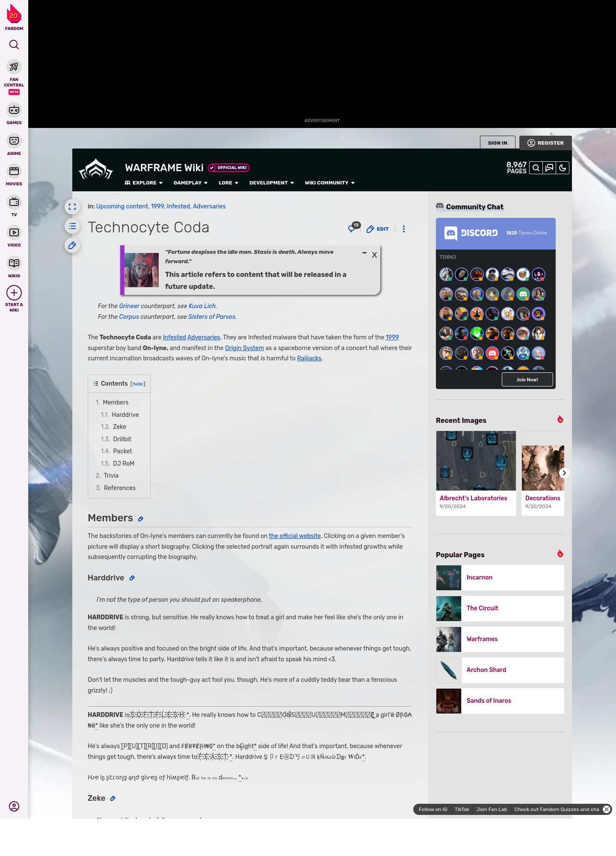Viewport: 616px width, 856px height.
Task: Edit the Members section pencil icon
Action: 141,519
